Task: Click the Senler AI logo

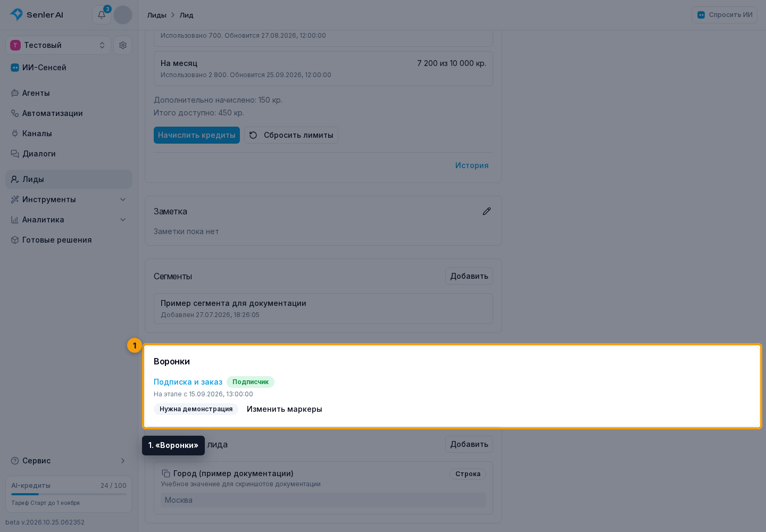Action: [x=36, y=15]
